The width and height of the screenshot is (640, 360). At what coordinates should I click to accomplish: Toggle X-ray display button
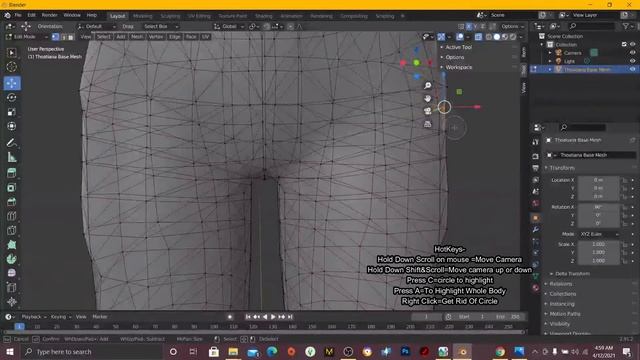[478, 37]
